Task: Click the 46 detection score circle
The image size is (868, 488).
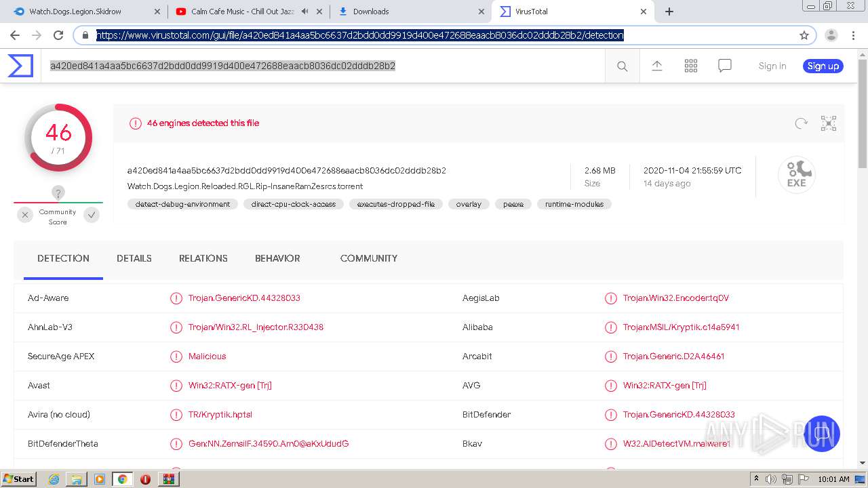Action: (58, 138)
